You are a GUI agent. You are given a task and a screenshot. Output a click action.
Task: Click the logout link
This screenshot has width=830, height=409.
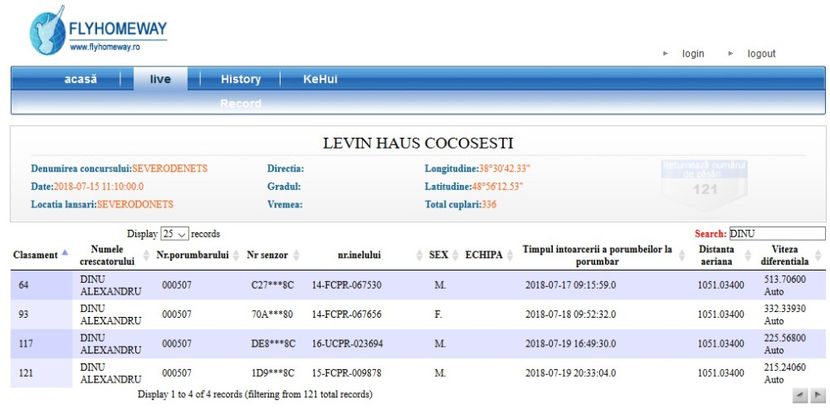click(761, 54)
